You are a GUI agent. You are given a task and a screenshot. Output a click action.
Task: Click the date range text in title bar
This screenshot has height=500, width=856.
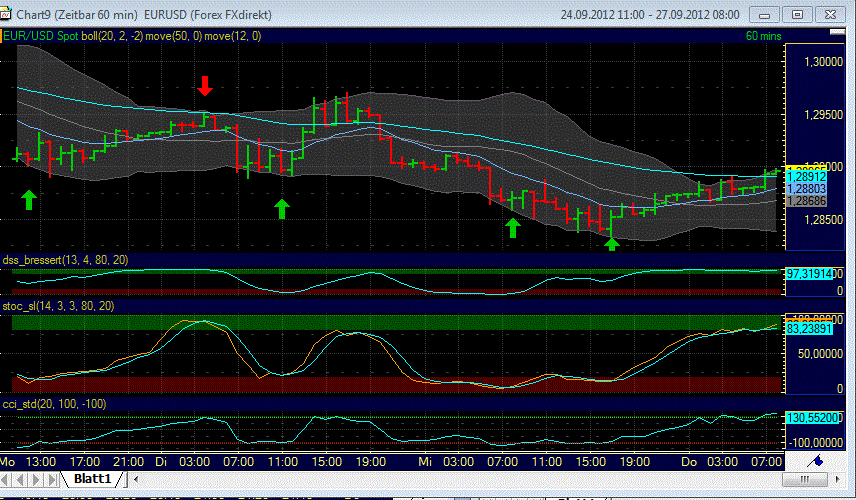[650, 15]
